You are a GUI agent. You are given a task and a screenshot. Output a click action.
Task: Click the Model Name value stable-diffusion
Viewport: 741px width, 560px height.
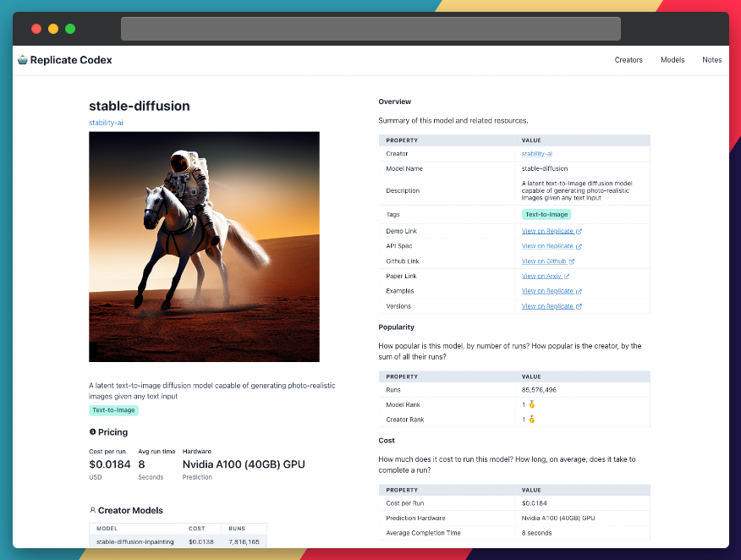[545, 168]
